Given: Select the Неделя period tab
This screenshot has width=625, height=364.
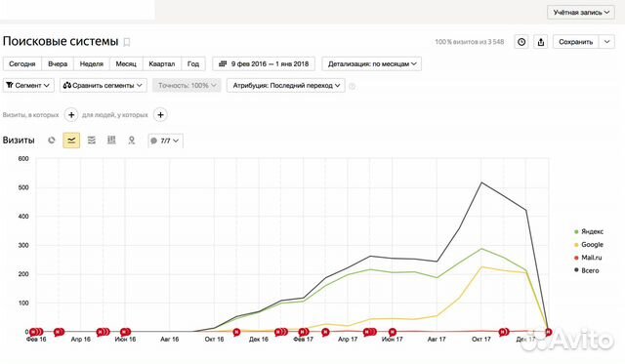Looking at the screenshot, I should tap(91, 63).
